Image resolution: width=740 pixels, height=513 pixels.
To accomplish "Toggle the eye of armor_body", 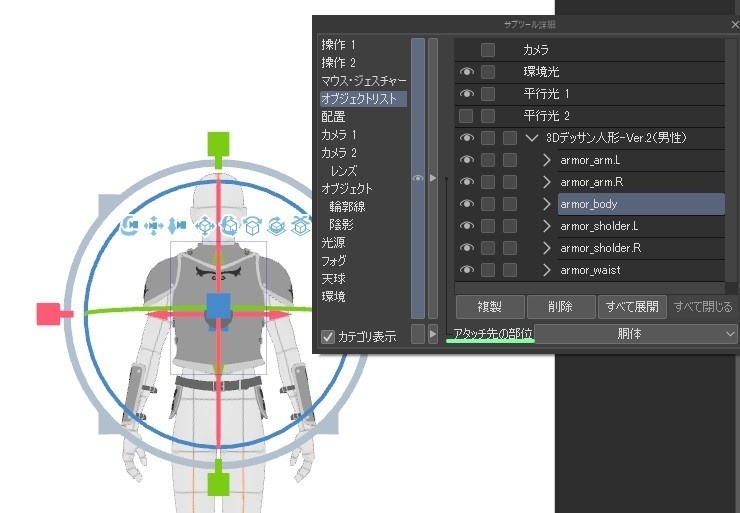I will pyautogui.click(x=466, y=203).
